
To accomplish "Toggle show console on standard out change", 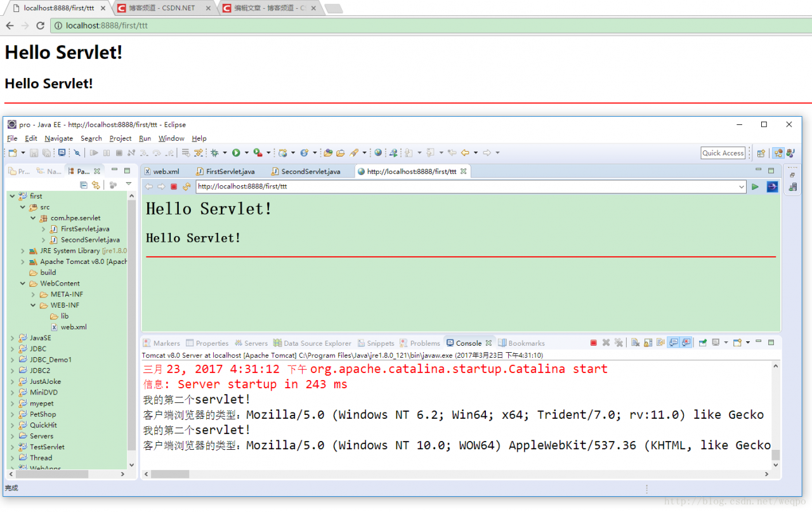I will (x=674, y=343).
